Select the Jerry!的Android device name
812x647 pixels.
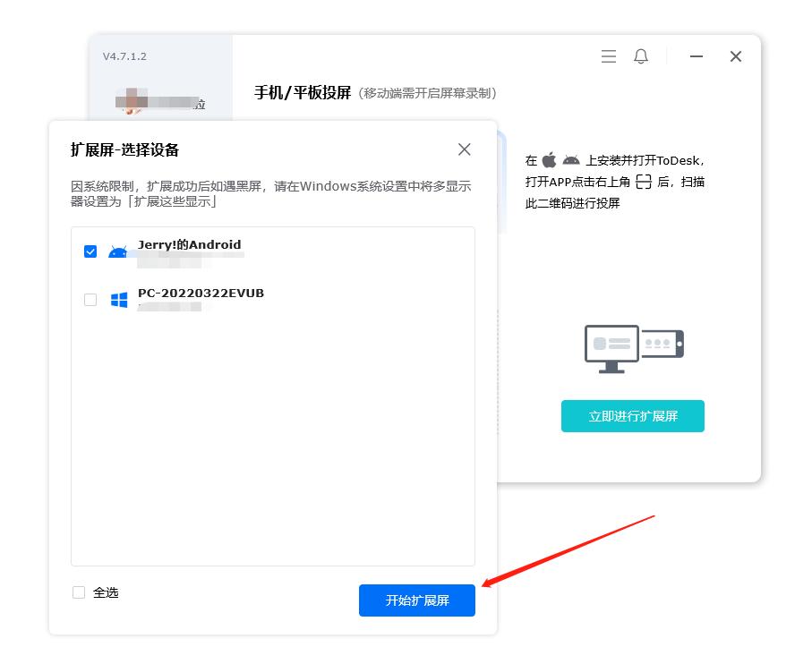click(190, 243)
